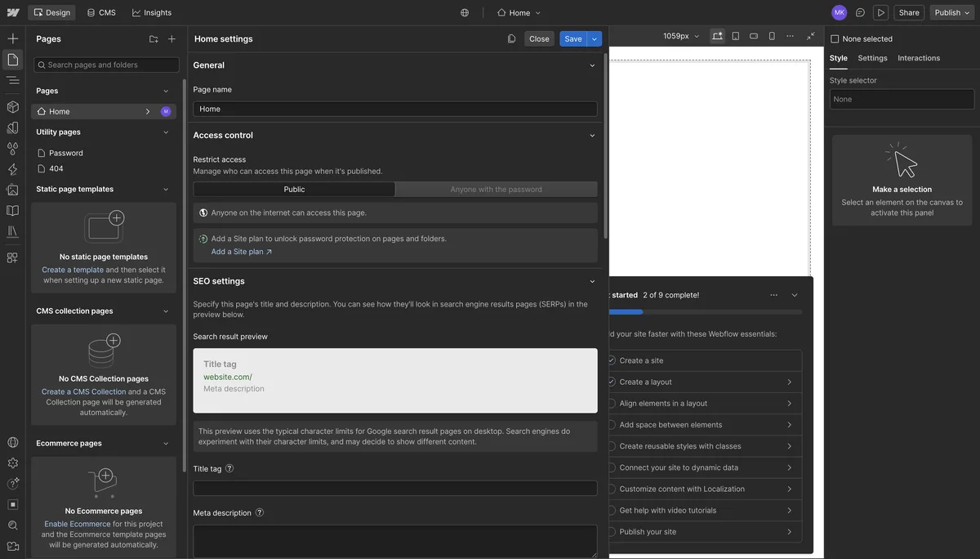The height and width of the screenshot is (559, 980).
Task: Open the Libraries books icon
Action: (12, 231)
